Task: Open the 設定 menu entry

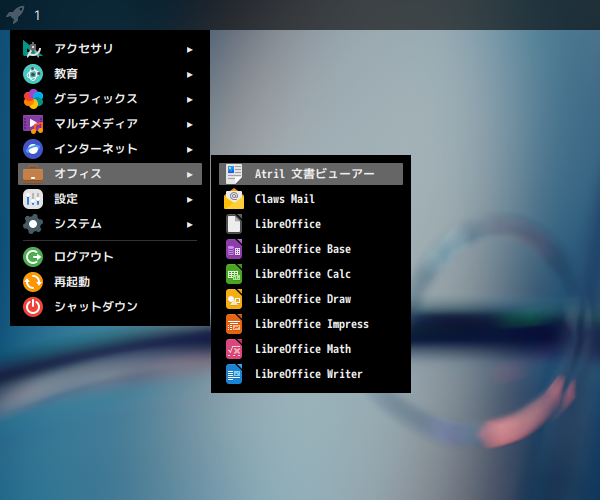Action: click(110, 199)
